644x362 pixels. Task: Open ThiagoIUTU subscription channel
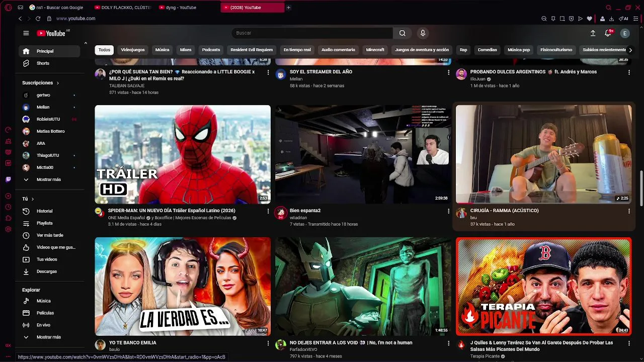49,155
